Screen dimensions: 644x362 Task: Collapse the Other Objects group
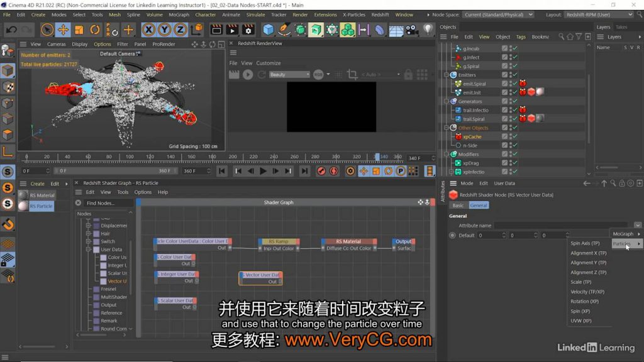[447, 128]
